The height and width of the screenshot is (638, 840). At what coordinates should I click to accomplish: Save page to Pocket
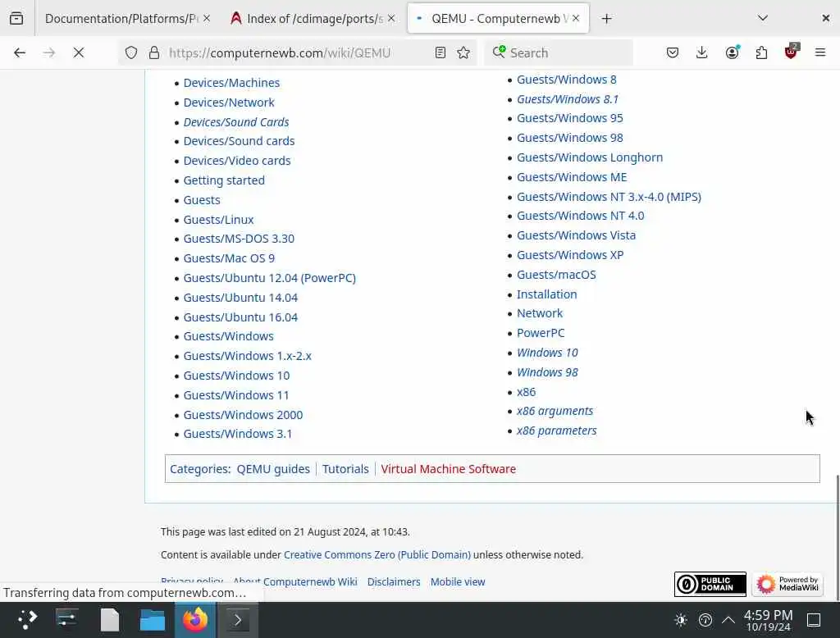(673, 52)
